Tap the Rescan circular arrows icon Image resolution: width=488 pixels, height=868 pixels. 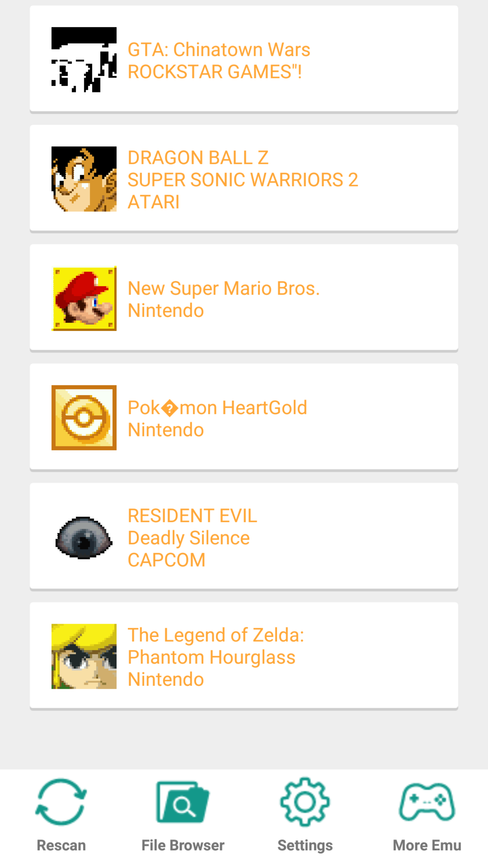61,802
